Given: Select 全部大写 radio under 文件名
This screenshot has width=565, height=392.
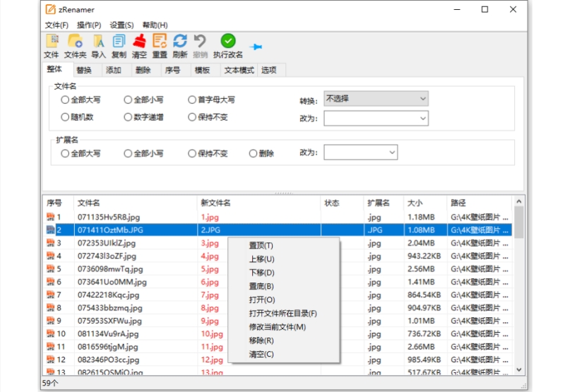Looking at the screenshot, I should pos(65,100).
